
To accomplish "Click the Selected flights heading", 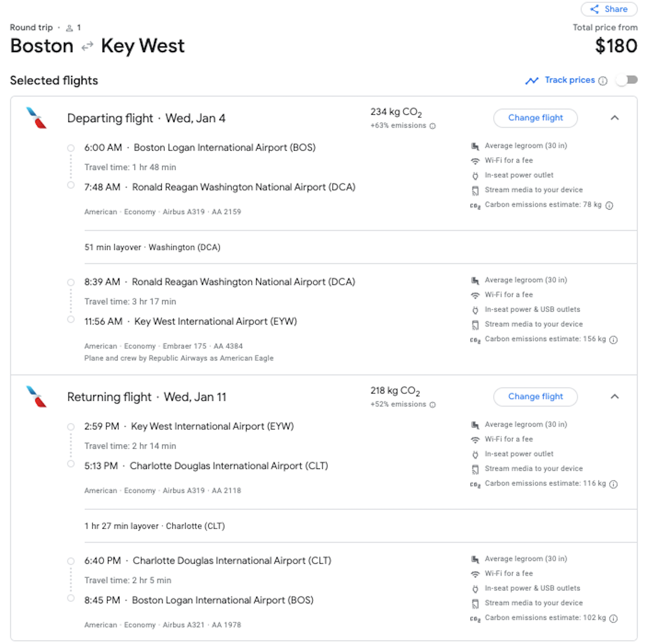I will [53, 80].
